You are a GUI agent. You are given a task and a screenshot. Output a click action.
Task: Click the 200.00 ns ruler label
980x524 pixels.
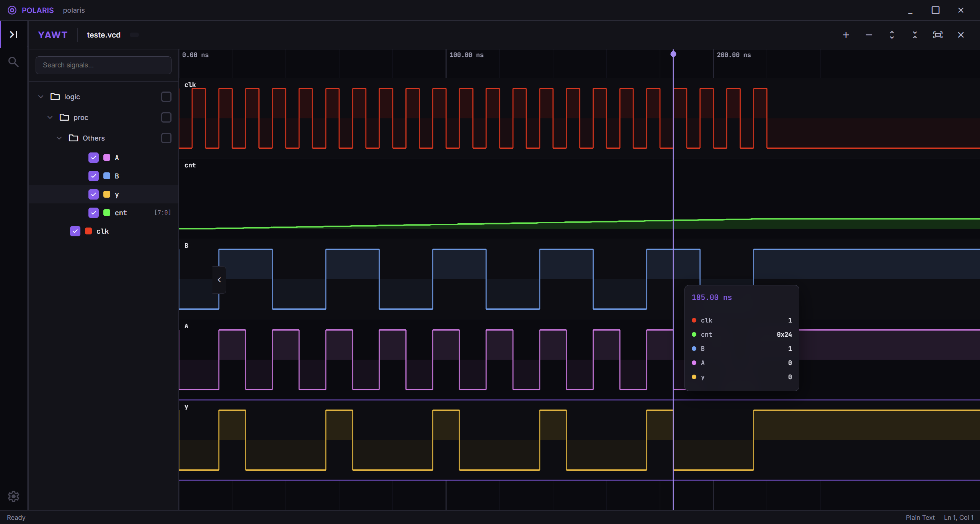[734, 55]
